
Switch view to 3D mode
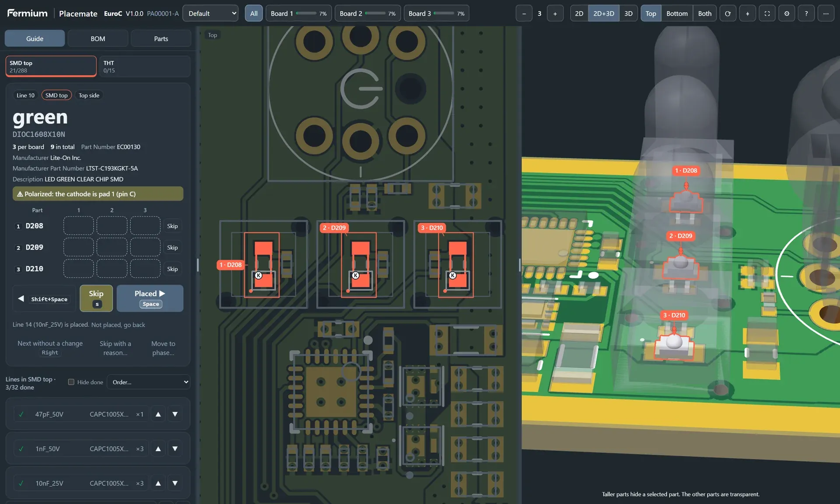pyautogui.click(x=628, y=14)
